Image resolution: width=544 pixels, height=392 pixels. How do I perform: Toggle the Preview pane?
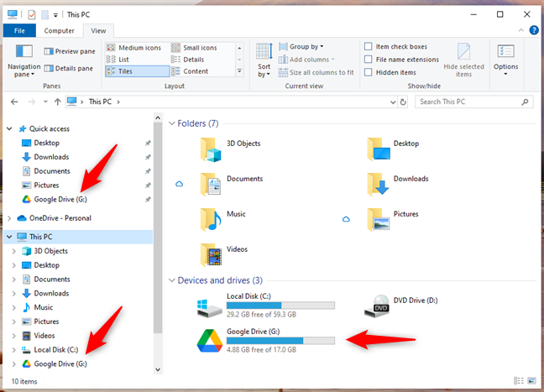click(x=70, y=51)
